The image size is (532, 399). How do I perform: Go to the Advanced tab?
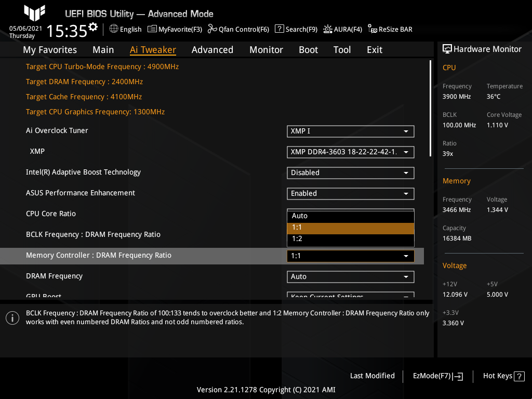[212, 50]
